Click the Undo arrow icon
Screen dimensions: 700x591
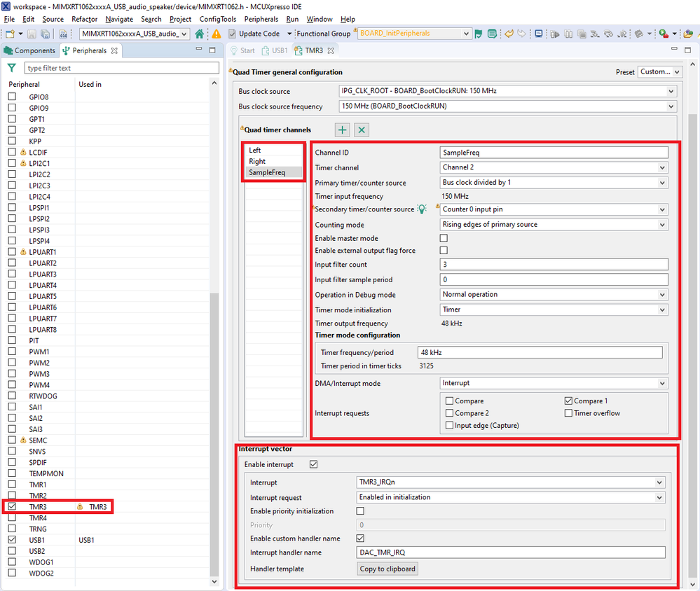(509, 34)
